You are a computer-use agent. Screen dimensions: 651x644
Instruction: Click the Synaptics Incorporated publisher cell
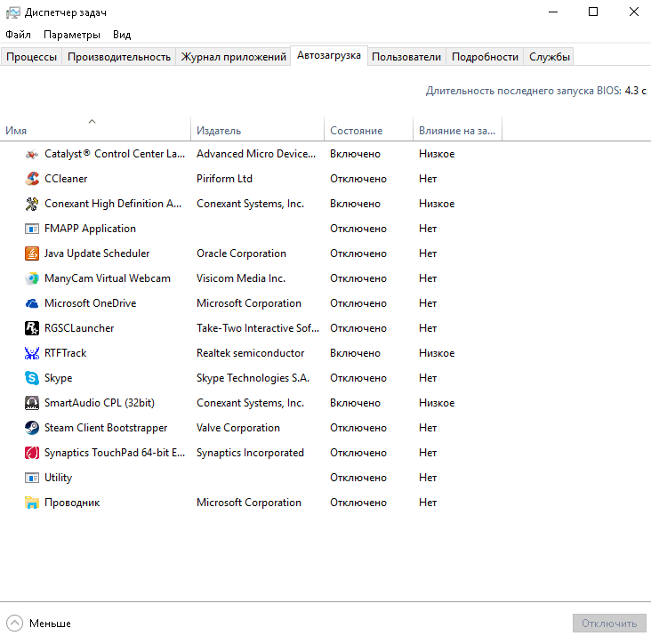(x=251, y=453)
